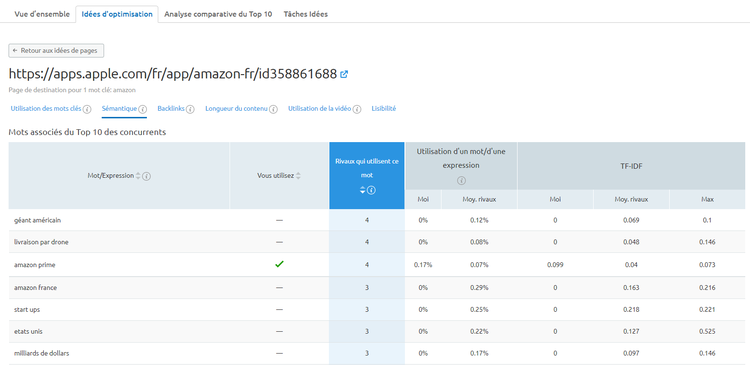This screenshot has width=750, height=365.
Task: Click info icon next to Sémantique
Action: pyautogui.click(x=143, y=109)
